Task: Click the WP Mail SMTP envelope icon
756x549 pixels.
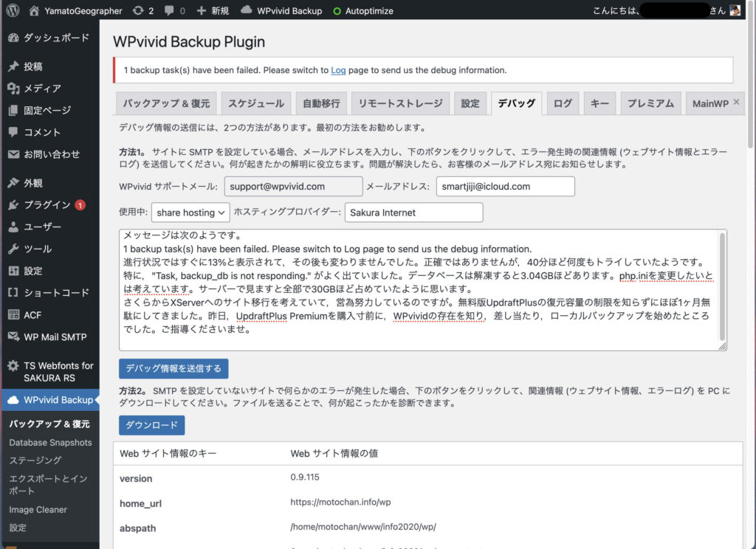Action: (13, 337)
